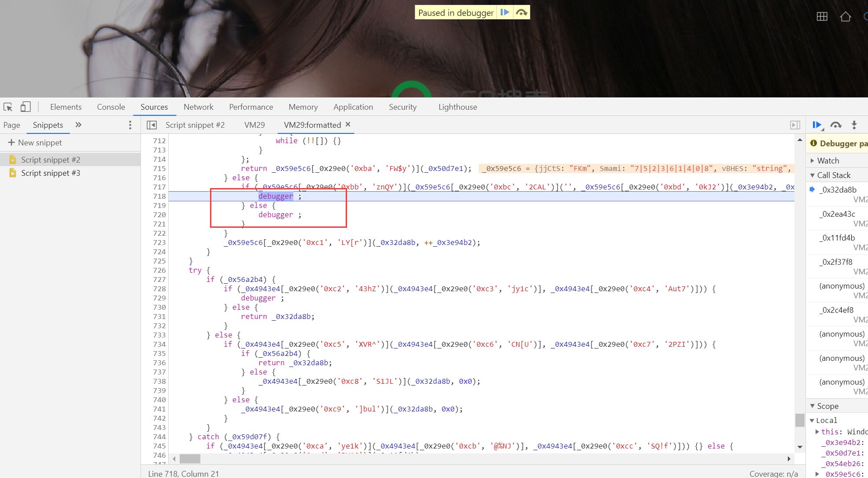Image resolution: width=868 pixels, height=478 pixels.
Task: Click the Script snippet #2 in sidebar
Action: point(50,159)
